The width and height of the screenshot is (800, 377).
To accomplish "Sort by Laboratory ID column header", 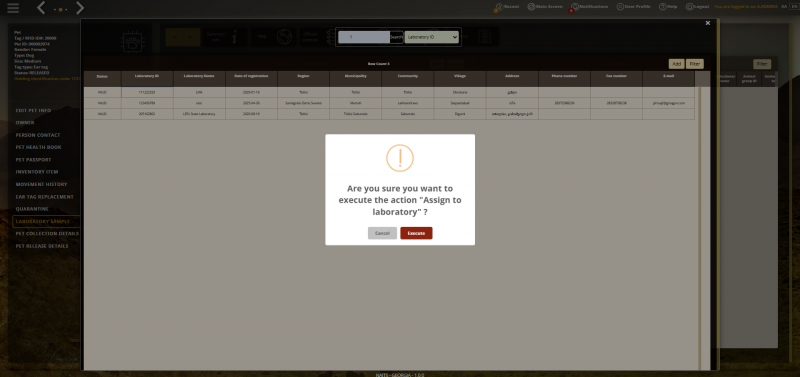I will 147,76.
